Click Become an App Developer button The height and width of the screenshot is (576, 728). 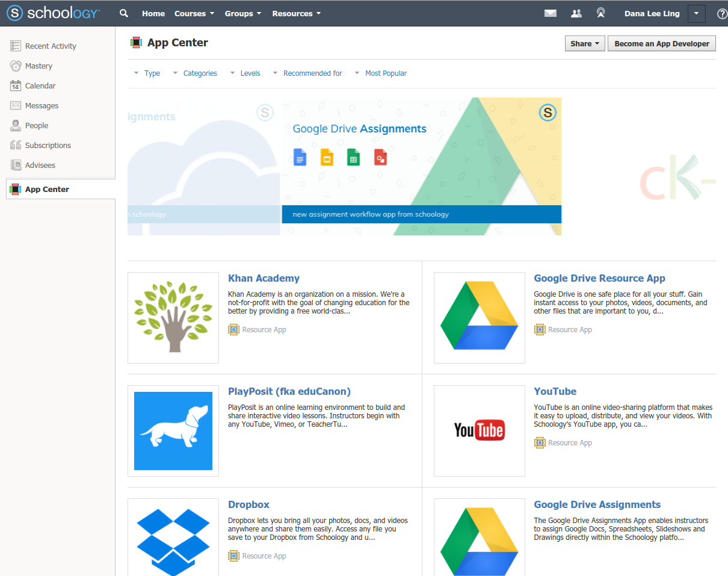pos(662,43)
